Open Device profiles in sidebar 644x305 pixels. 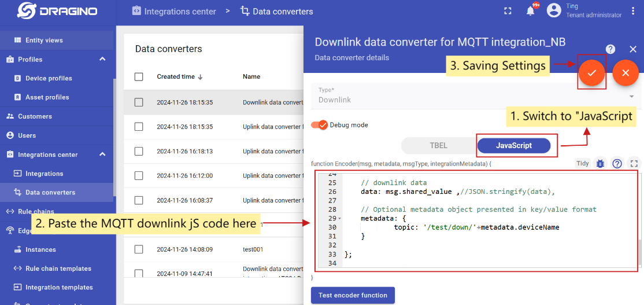pyautogui.click(x=57, y=78)
